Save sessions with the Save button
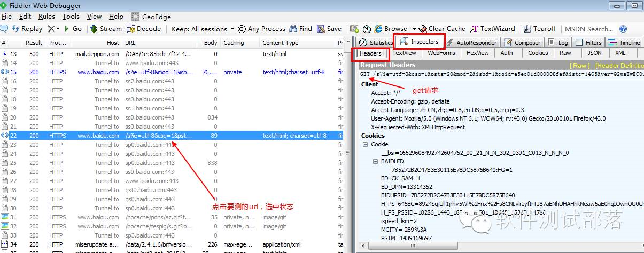644x253 pixels. [x=329, y=29]
